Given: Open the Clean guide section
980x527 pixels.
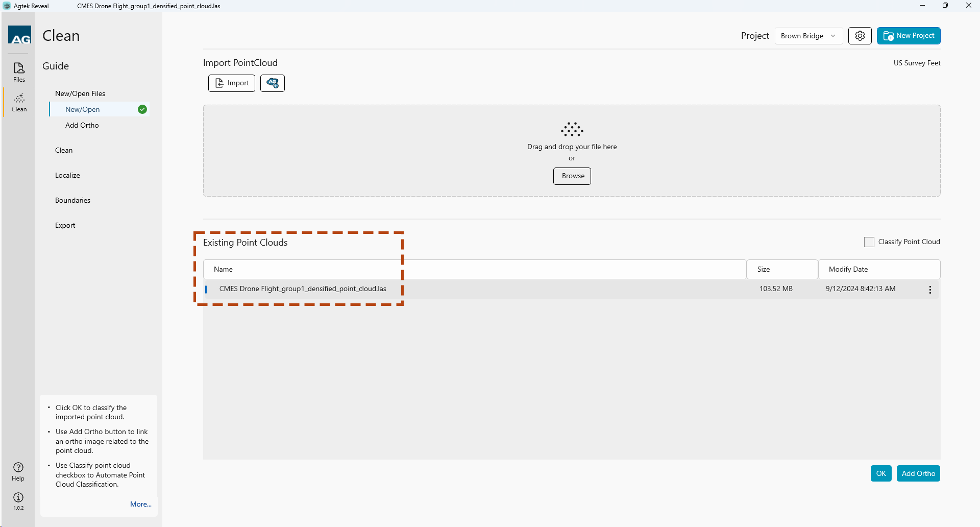Looking at the screenshot, I should (64, 150).
